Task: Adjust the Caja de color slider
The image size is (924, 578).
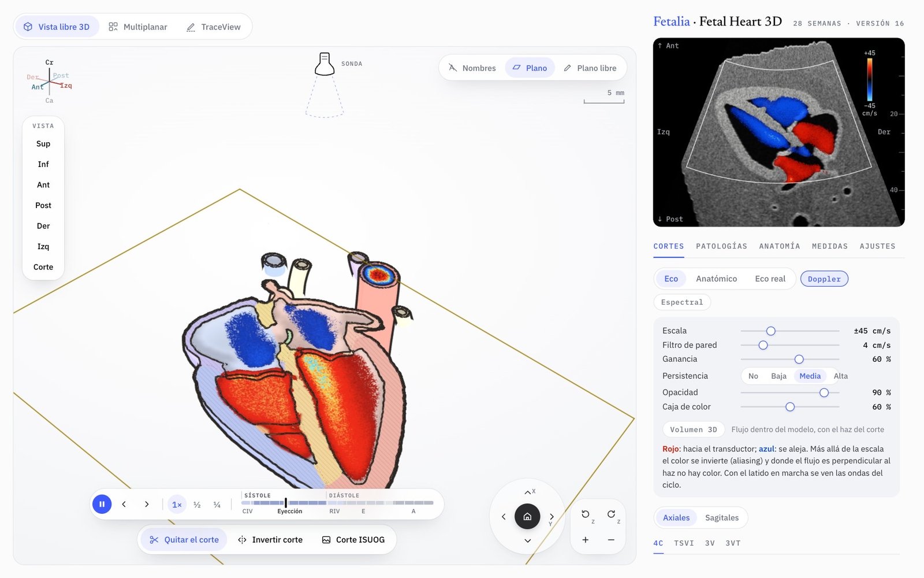Action: (790, 407)
